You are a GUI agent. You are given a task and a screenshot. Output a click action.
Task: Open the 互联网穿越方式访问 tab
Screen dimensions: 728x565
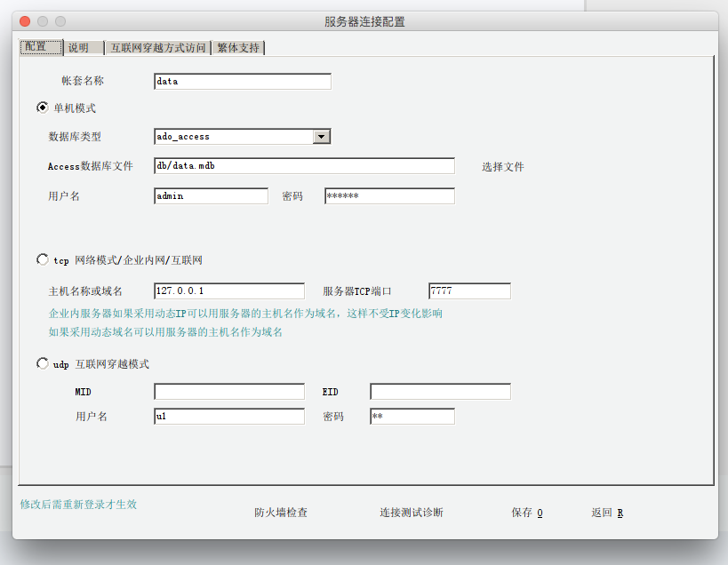click(x=158, y=48)
